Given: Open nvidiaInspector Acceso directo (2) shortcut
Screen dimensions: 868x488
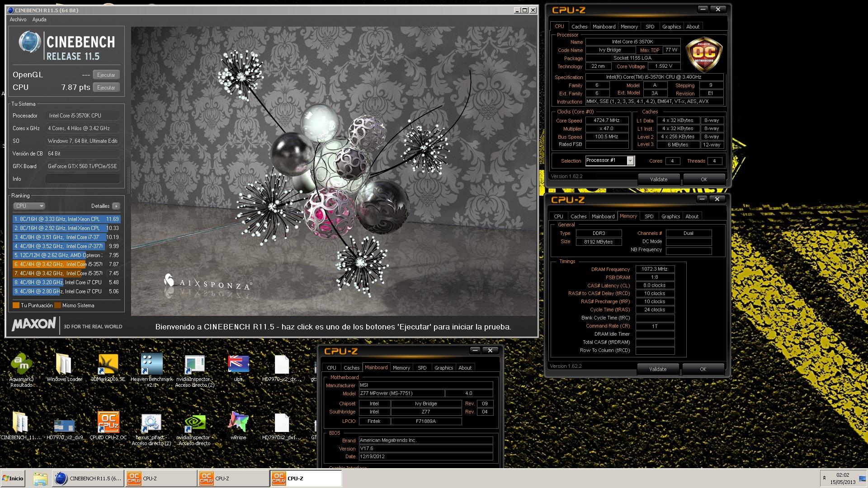Looking at the screenshot, I should click(195, 370).
